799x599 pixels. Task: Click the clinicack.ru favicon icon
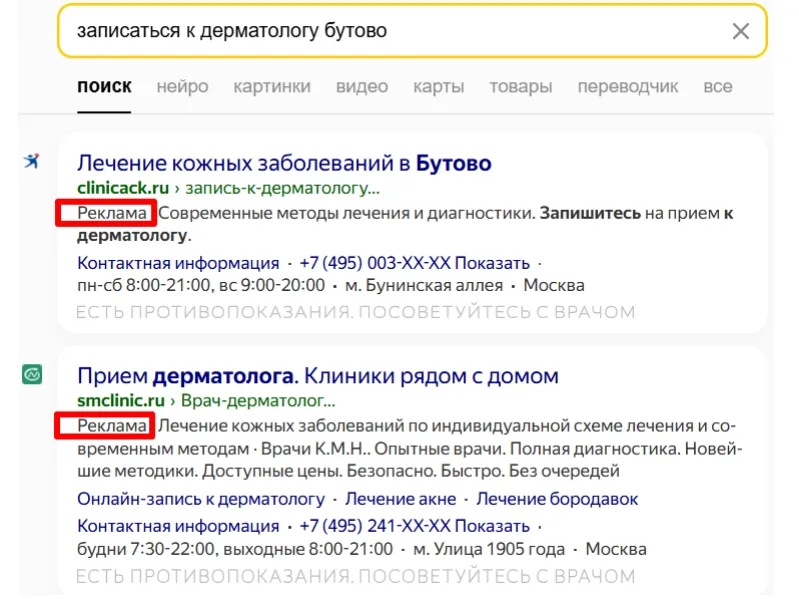(x=32, y=161)
